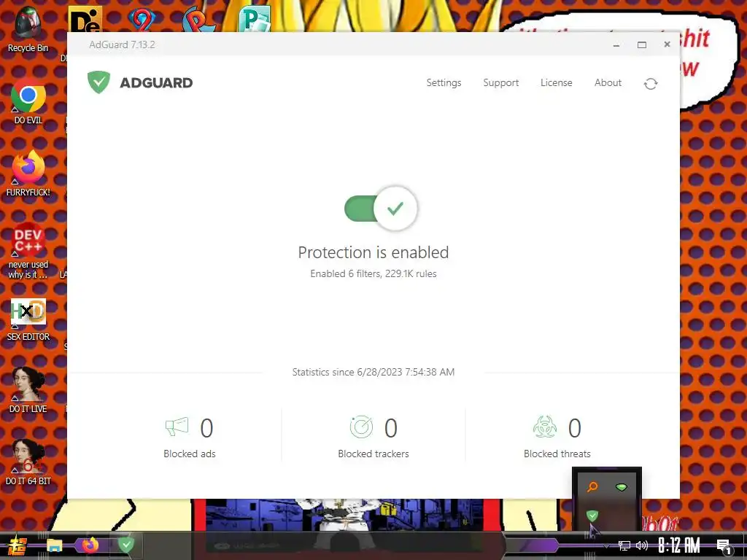Click the 'Blocked ads' label

tap(190, 454)
